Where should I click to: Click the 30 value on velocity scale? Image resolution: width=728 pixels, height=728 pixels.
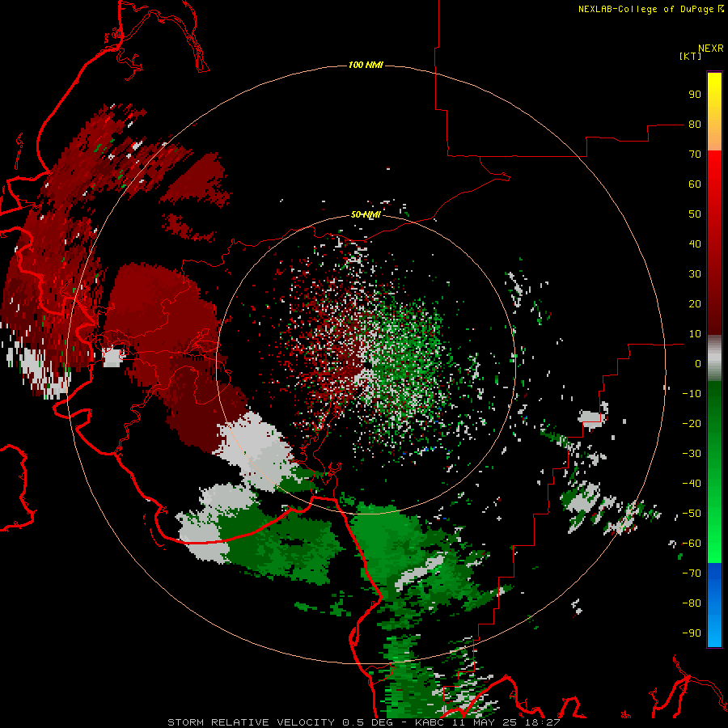pyautogui.click(x=695, y=274)
